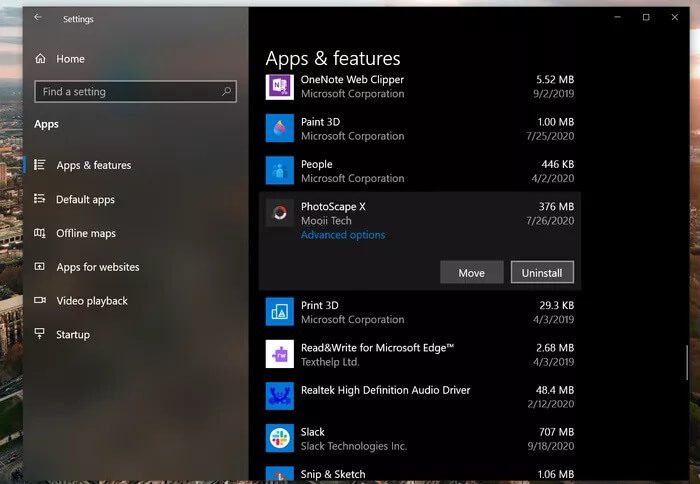
Task: Focus the Find a setting search box
Action: point(135,92)
